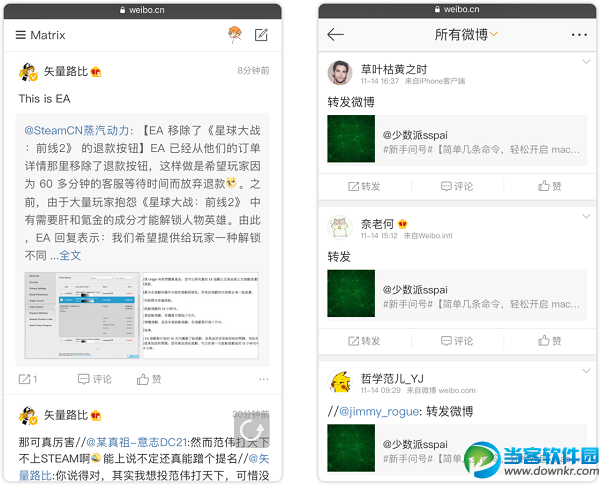Open the refund policy text image thumbnail
The width and height of the screenshot is (600, 485).
click(x=201, y=315)
